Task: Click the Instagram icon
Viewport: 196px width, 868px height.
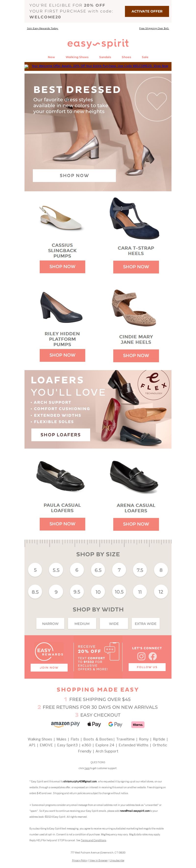Action: 141,656
